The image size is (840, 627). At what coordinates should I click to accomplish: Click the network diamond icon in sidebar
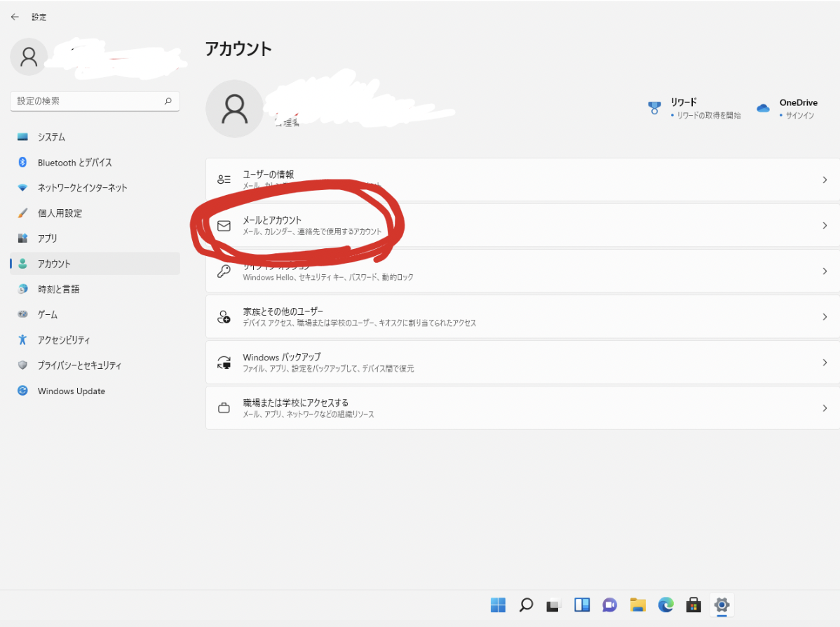pyautogui.click(x=22, y=187)
